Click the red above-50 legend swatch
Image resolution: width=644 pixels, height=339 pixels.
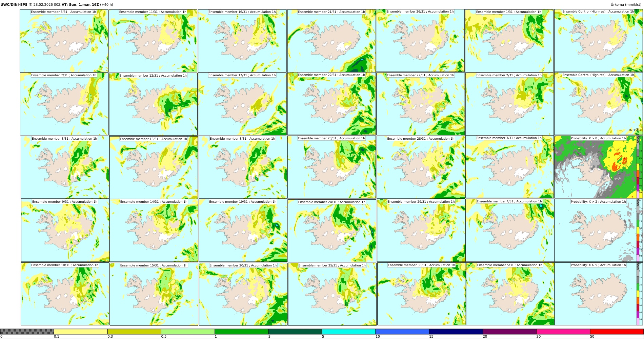617,332
